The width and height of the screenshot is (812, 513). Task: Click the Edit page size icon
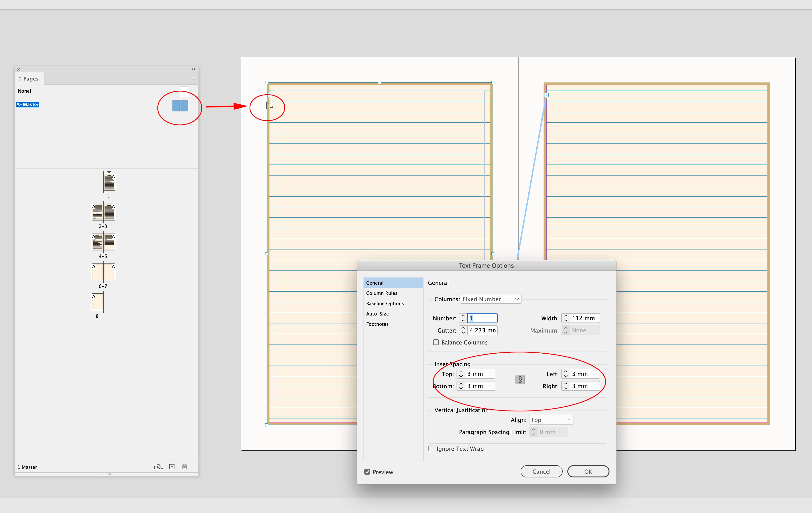pos(158,467)
